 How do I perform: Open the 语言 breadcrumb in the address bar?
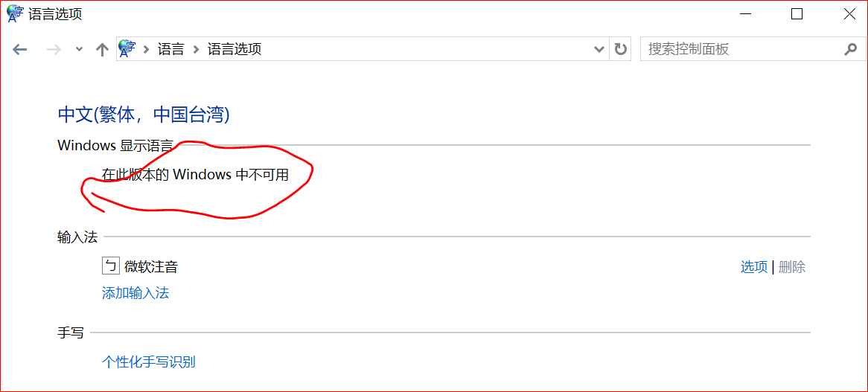(170, 50)
